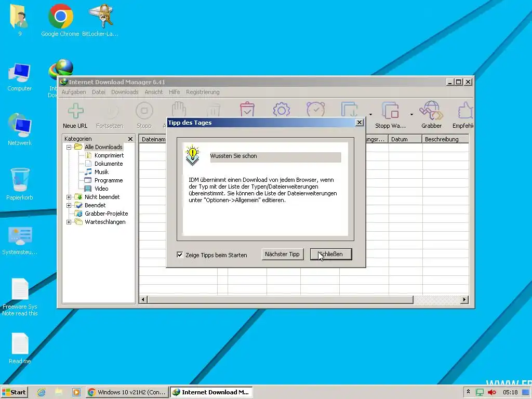
Task: Collapse the Alle Downloads tree node
Action: (x=69, y=147)
